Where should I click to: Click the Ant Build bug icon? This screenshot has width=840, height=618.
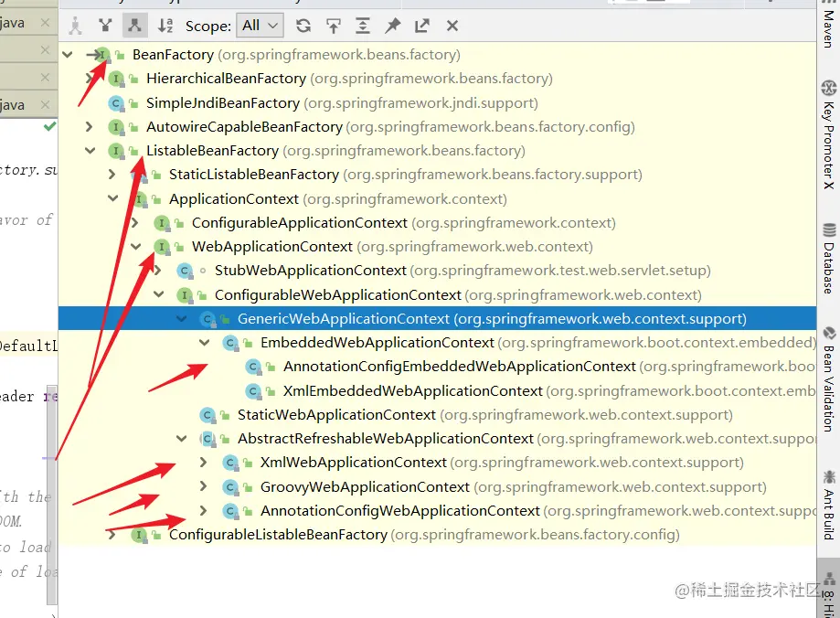(x=829, y=476)
